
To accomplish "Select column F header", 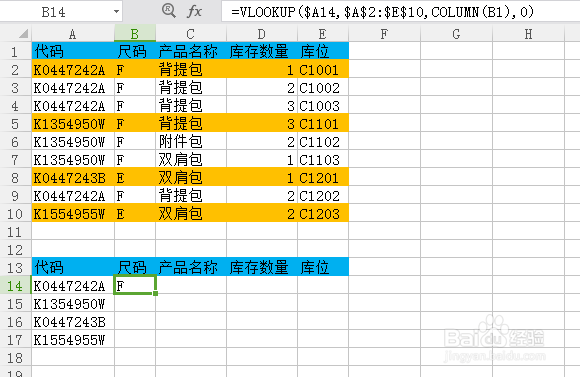I will 384,34.
